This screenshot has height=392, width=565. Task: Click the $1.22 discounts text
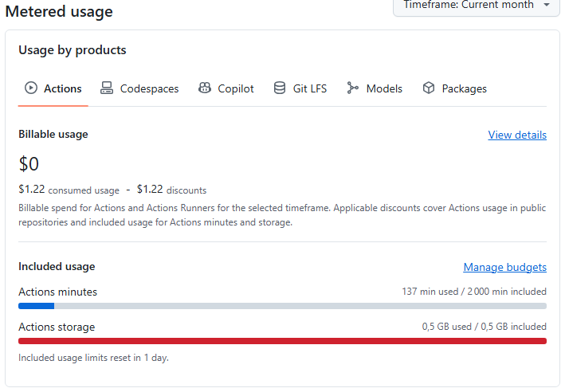click(x=171, y=190)
